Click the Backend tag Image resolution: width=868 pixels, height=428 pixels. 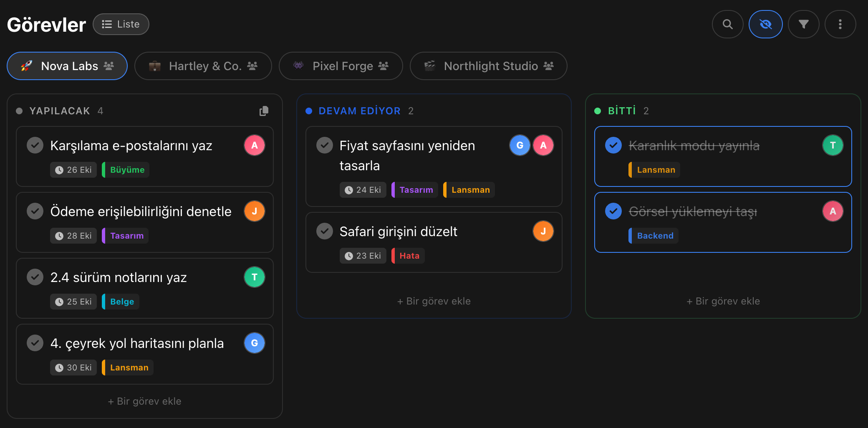click(654, 236)
